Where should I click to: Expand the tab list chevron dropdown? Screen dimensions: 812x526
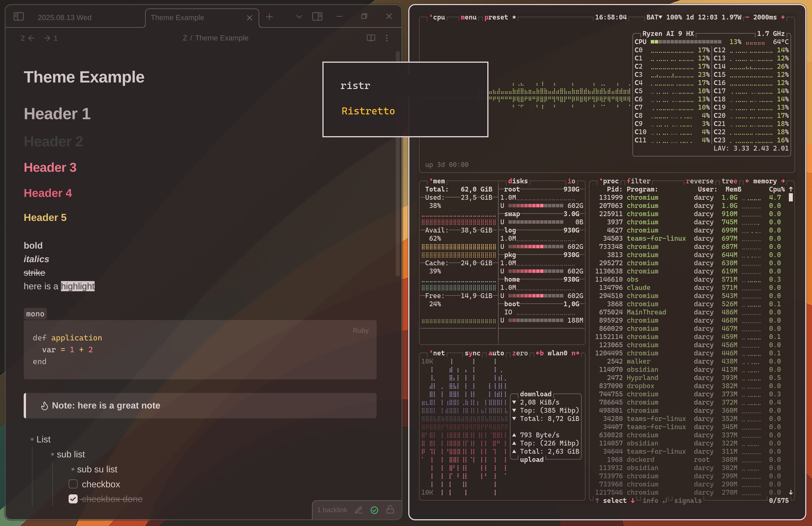[299, 16]
